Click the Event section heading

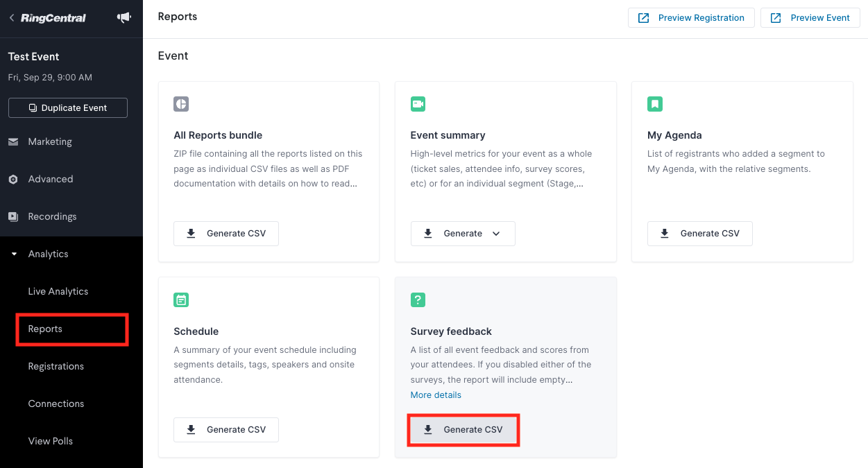173,56
